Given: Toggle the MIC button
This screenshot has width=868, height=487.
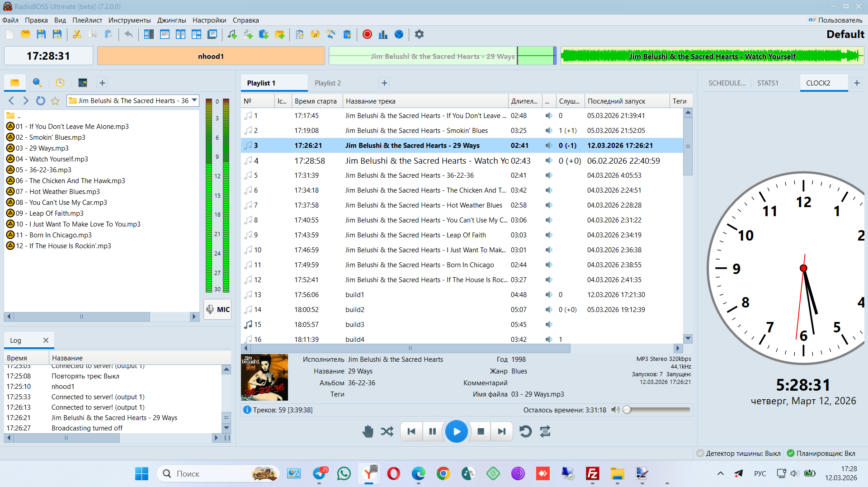Looking at the screenshot, I should coord(218,309).
